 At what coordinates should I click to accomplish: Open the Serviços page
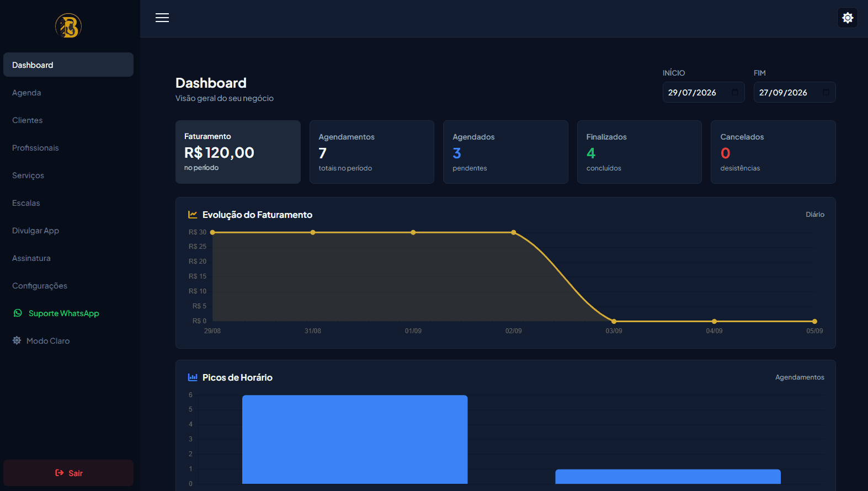[x=68, y=175]
